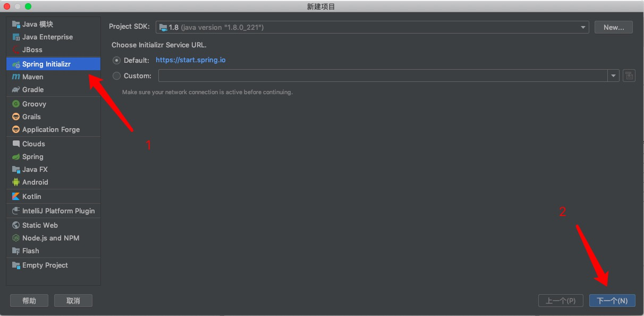The width and height of the screenshot is (644, 316).
Task: Click the 帮助 help button
Action: click(29, 301)
